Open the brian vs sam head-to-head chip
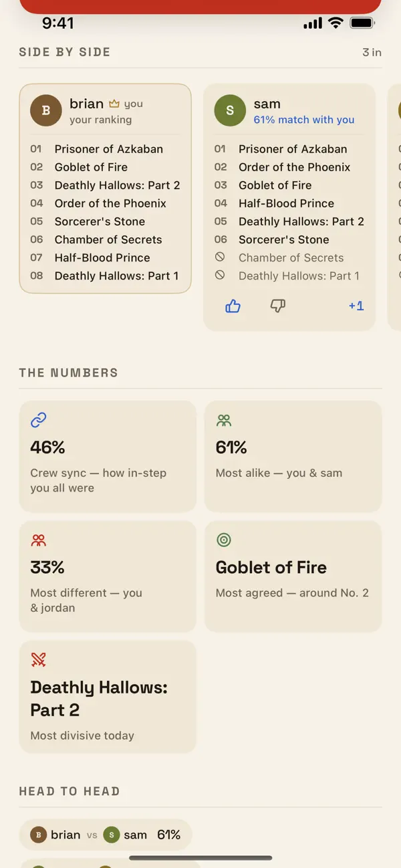This screenshot has width=401, height=868. [106, 835]
